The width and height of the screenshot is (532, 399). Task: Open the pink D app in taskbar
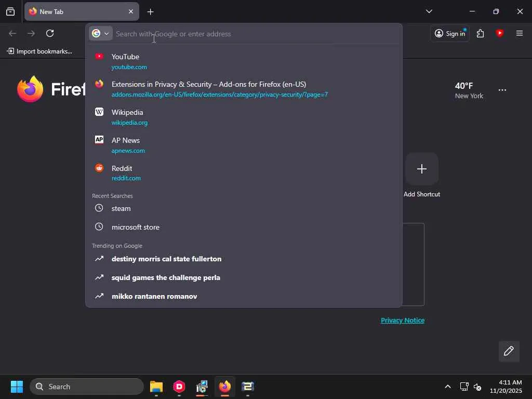(179, 387)
